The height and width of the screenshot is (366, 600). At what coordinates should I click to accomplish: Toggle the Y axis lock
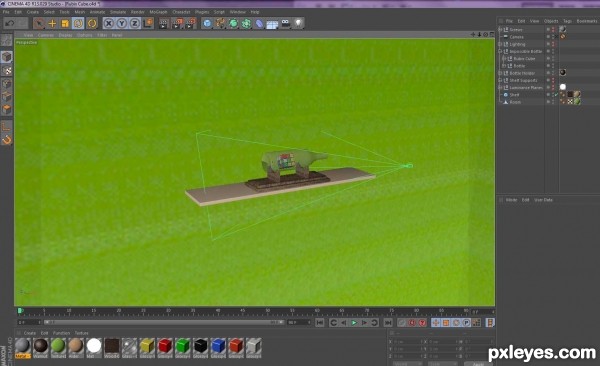click(x=122, y=23)
